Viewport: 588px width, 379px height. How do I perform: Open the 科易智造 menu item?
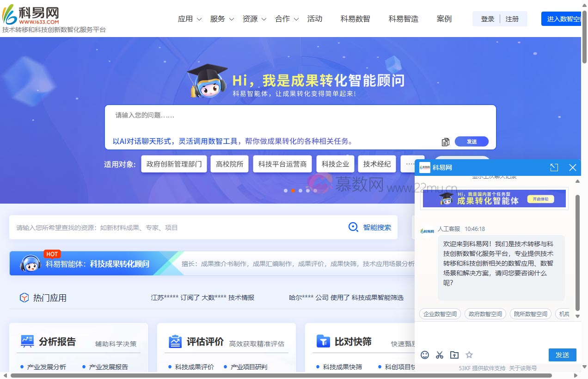pyautogui.click(x=403, y=19)
